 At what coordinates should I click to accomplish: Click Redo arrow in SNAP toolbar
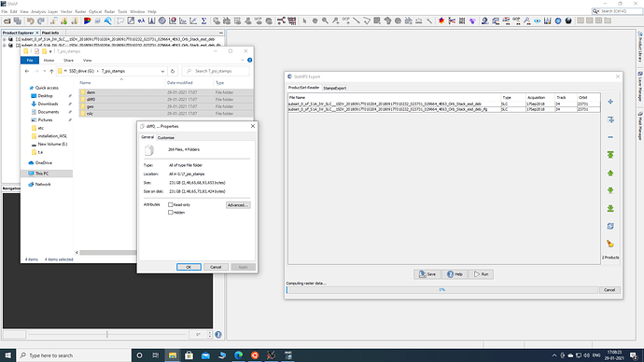[41, 21]
